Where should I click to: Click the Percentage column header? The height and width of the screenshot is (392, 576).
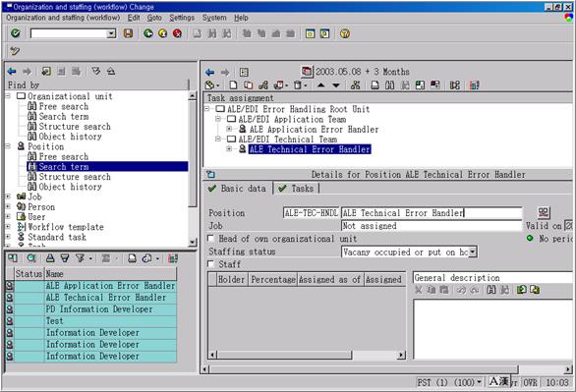[x=272, y=279]
